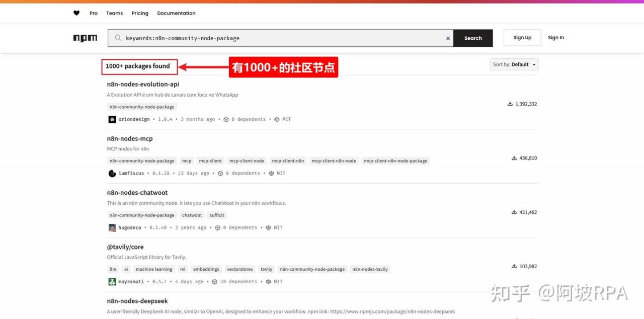
Task: Click the ai keyword tag
Action: click(126, 269)
